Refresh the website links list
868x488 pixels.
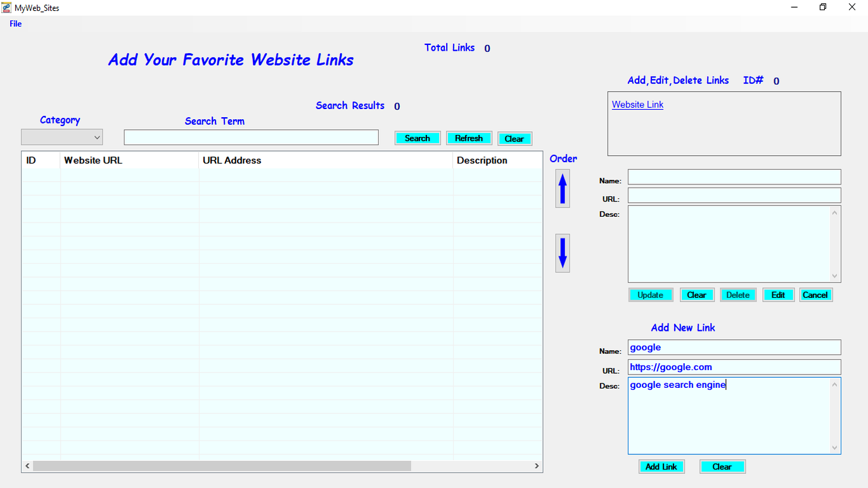(469, 138)
